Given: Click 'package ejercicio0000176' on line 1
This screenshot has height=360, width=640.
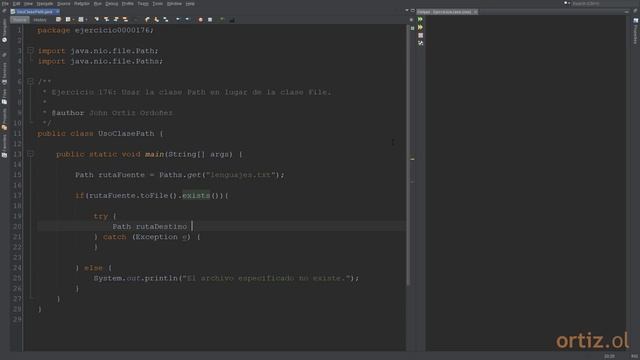Looking at the screenshot, I should 96,30.
